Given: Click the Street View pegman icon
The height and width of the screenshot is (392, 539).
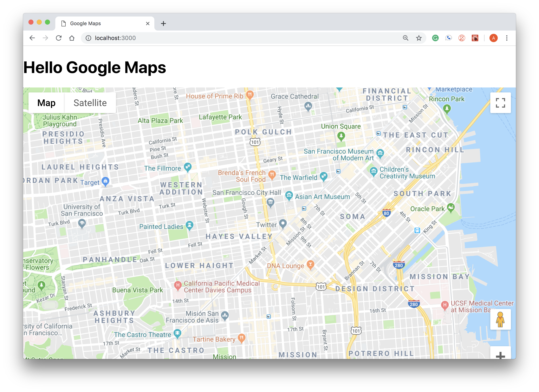Looking at the screenshot, I should pos(500,319).
